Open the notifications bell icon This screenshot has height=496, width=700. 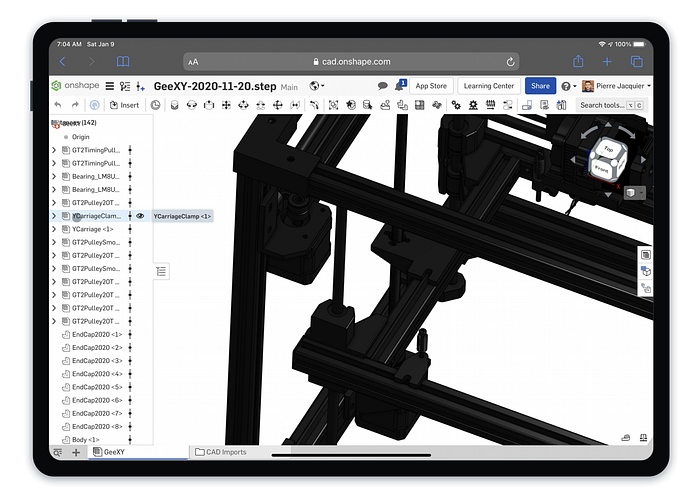400,85
